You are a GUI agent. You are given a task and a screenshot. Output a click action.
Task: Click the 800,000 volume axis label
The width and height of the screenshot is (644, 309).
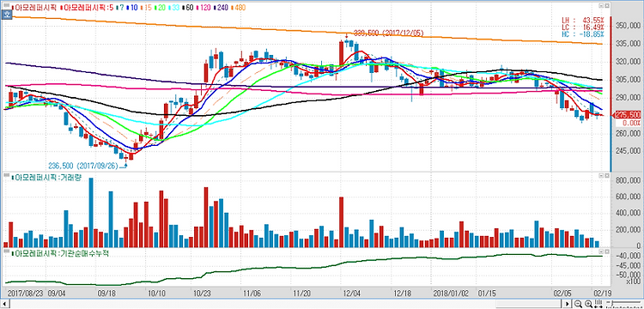coord(628,180)
